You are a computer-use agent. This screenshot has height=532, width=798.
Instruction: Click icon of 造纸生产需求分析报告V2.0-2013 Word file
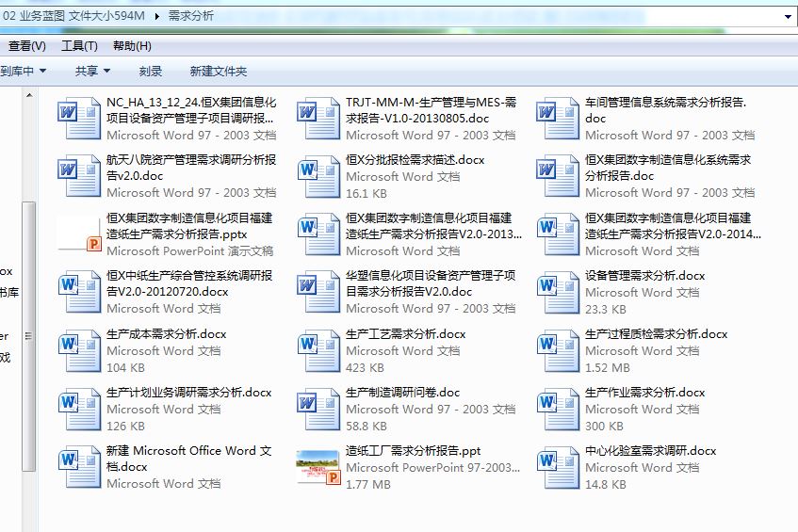(x=318, y=234)
